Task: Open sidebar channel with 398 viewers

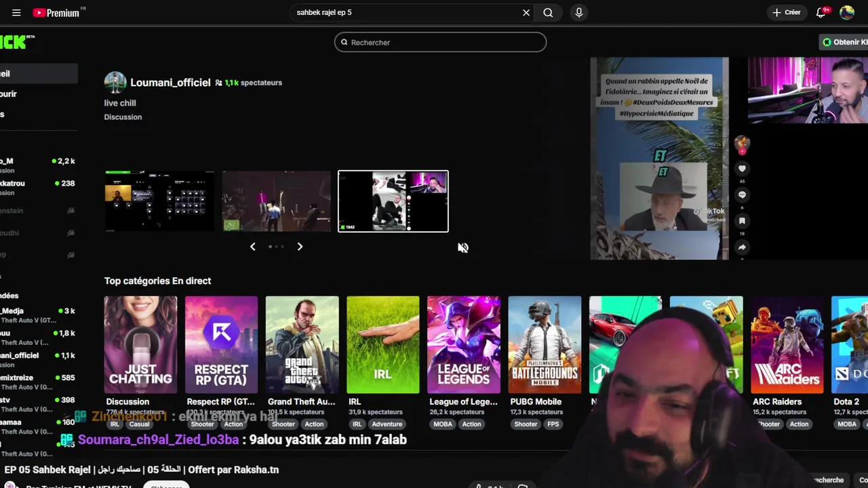Action: 37,405
